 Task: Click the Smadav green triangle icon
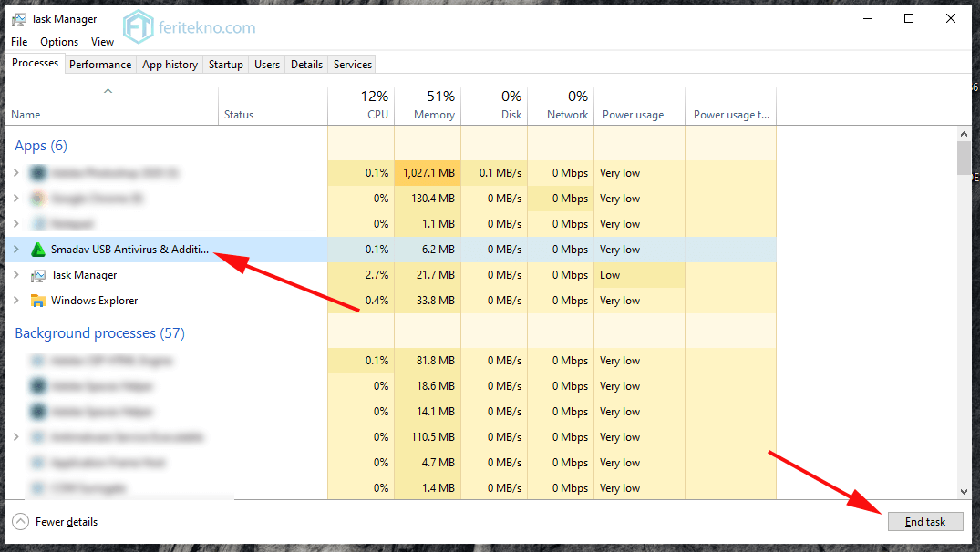pyautogui.click(x=38, y=250)
